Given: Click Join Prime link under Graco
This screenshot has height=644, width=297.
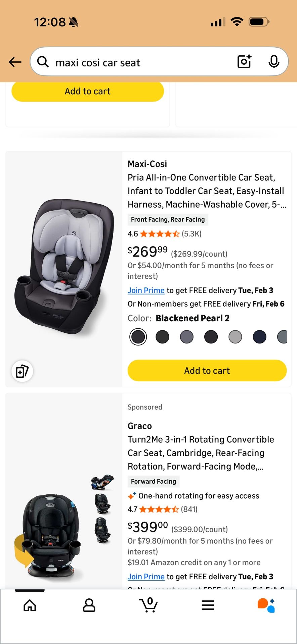Looking at the screenshot, I should point(146,577).
